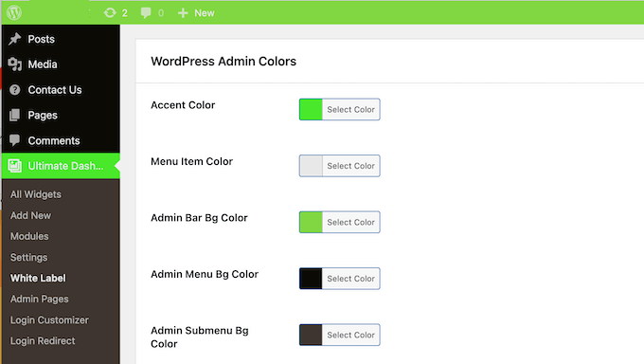
Task: Click New in the admin bar
Action: pos(205,13)
